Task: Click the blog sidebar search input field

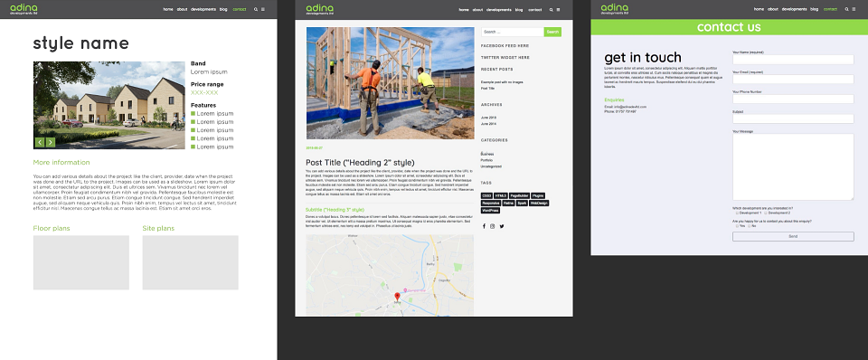Action: [x=513, y=33]
